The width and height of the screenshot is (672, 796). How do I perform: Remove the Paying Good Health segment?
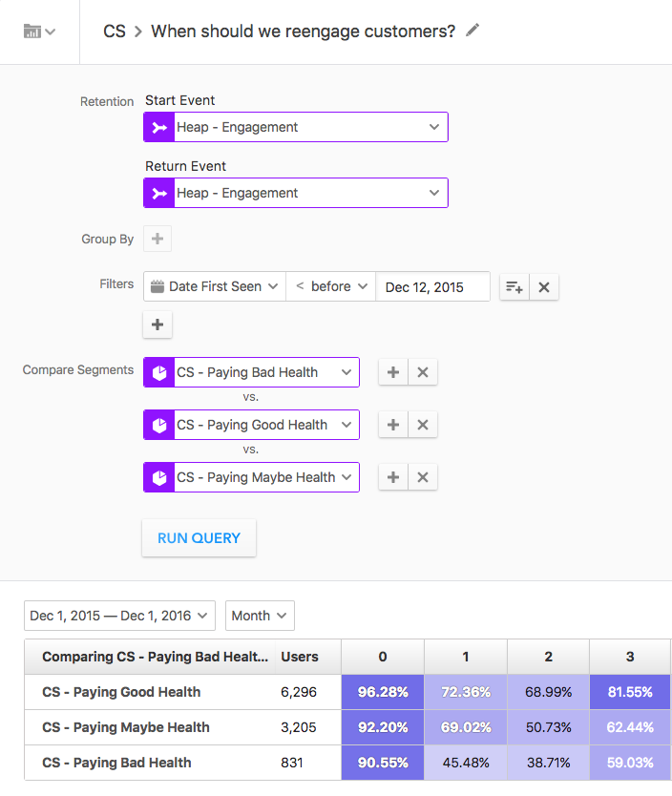(x=423, y=425)
